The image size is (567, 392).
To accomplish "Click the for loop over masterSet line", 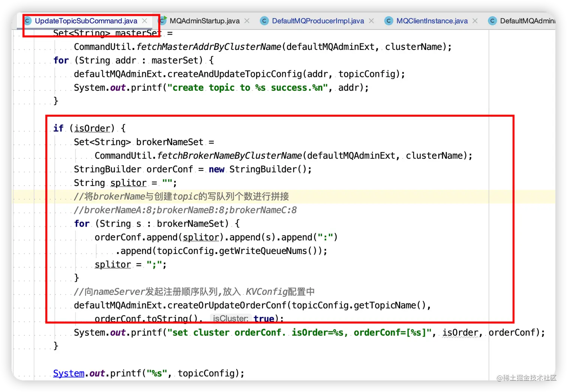I will [x=133, y=60].
